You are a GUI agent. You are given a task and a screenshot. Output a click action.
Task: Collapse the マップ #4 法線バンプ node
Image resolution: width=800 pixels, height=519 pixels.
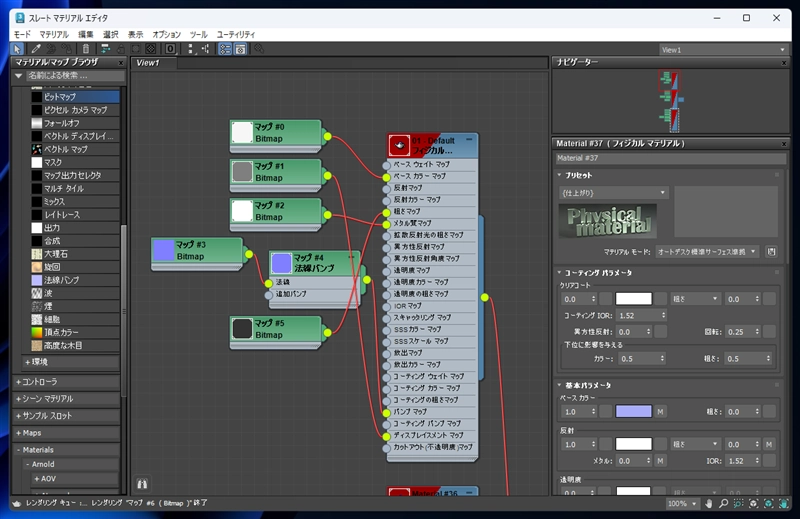[x=351, y=257]
